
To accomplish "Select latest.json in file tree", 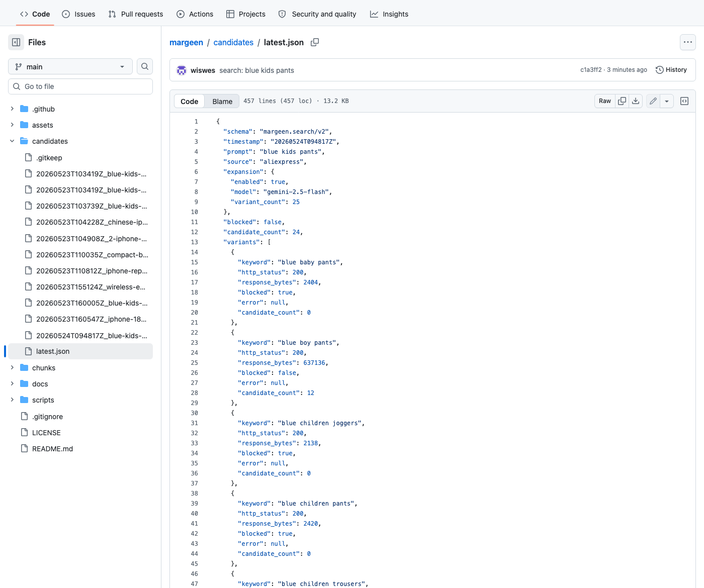I will [x=80, y=351].
